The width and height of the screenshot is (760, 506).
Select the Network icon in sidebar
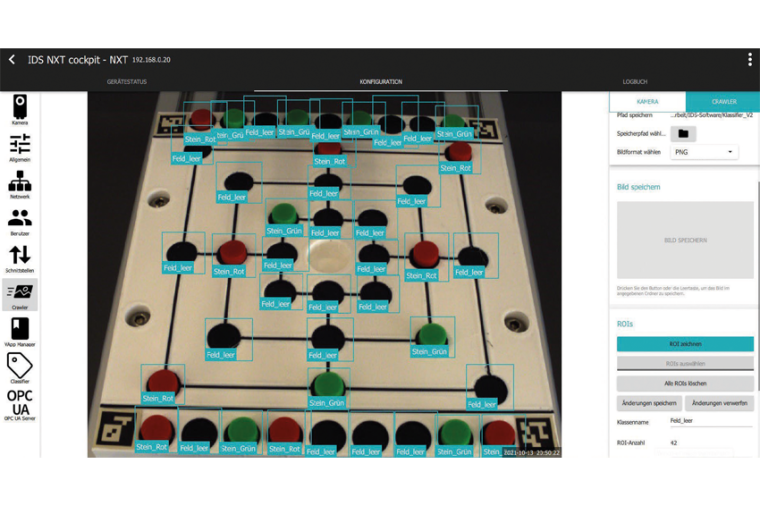[x=20, y=184]
